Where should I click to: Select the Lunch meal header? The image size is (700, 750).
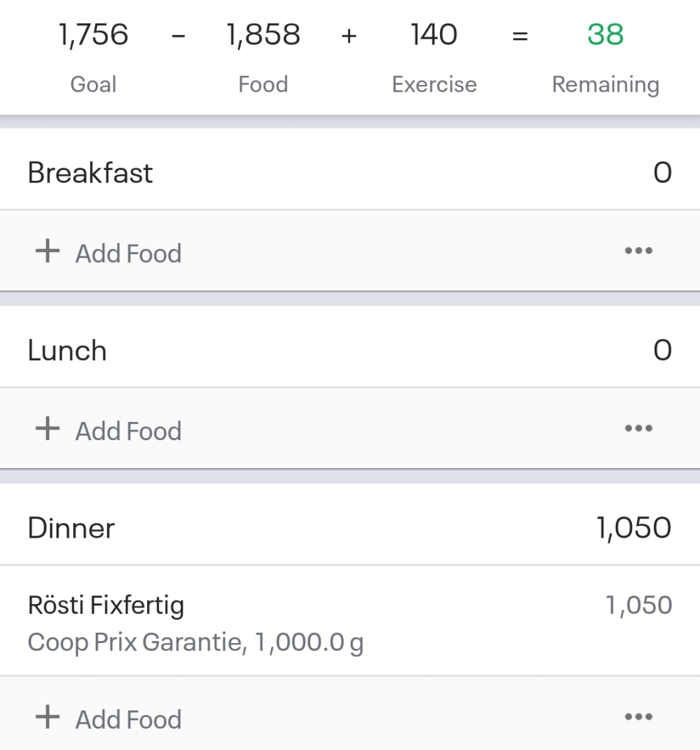(67, 351)
